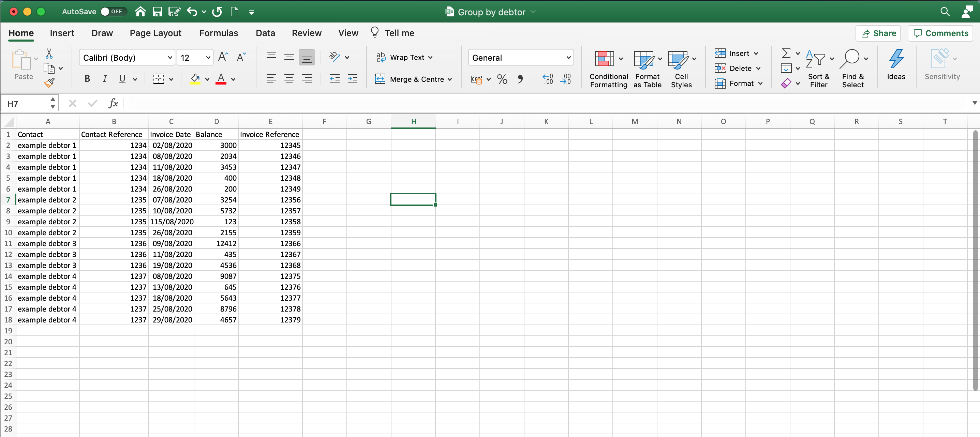Image resolution: width=980 pixels, height=437 pixels.
Task: Open the font name Calibri dropdown
Action: pos(170,57)
